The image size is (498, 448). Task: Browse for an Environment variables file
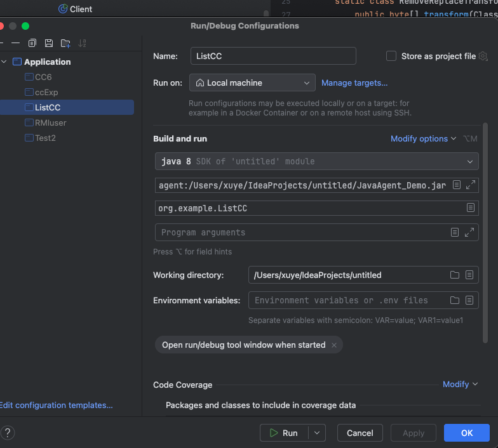pos(455,300)
